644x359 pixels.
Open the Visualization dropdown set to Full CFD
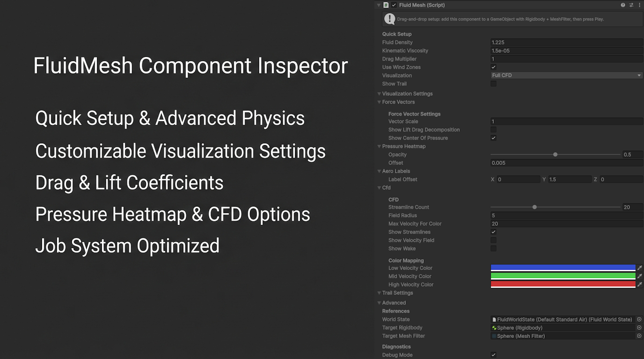pyautogui.click(x=566, y=75)
